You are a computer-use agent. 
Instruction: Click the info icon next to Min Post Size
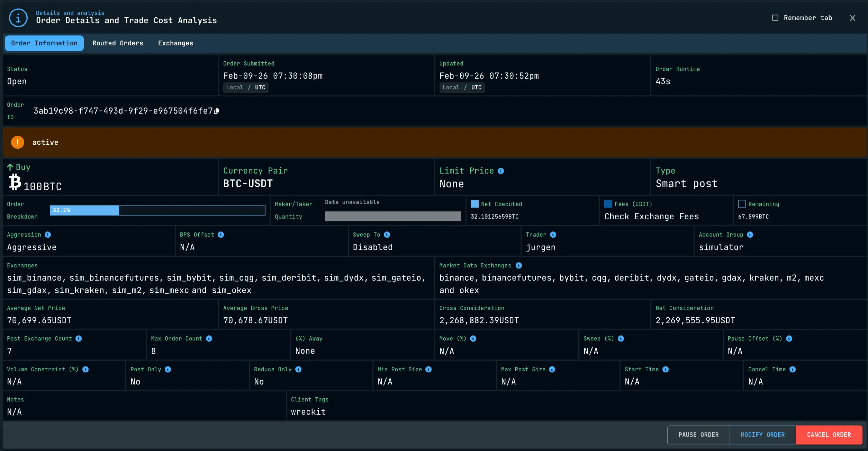pos(428,369)
